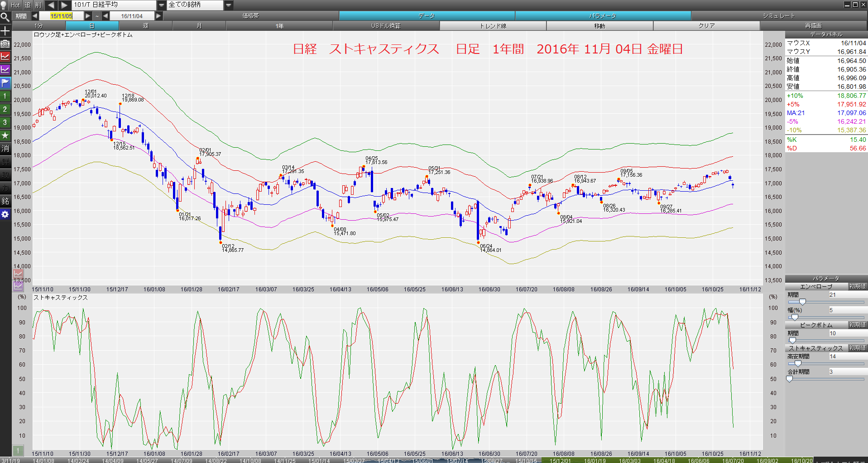This screenshot has width=868, height=463.
Task: Click the star favorites icon
Action: (5, 135)
